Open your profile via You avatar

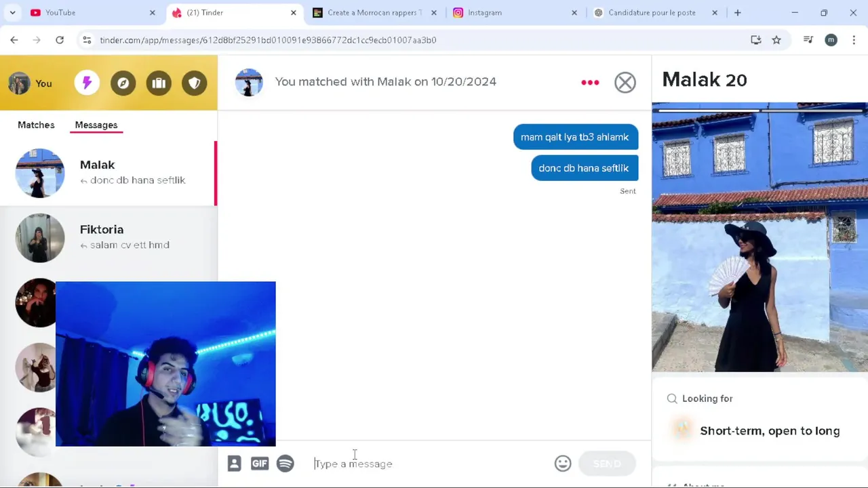[19, 83]
